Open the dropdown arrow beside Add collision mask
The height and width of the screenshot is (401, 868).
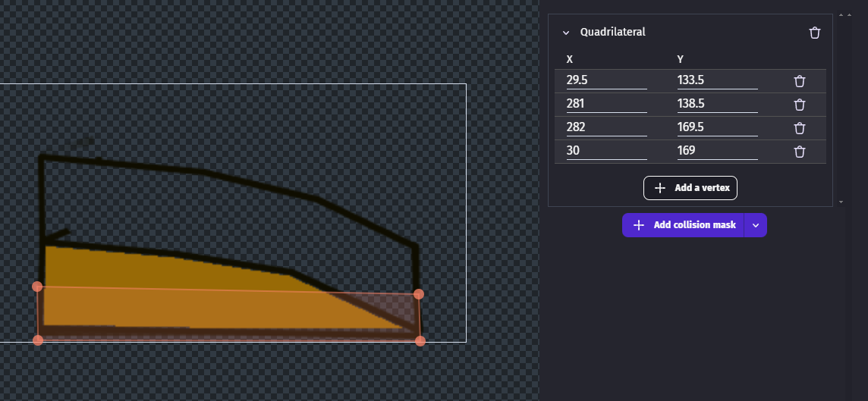point(756,225)
